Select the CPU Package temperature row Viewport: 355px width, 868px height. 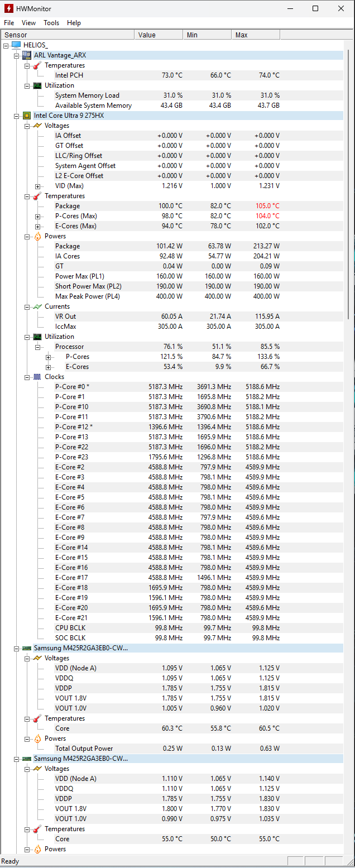[x=172, y=206]
